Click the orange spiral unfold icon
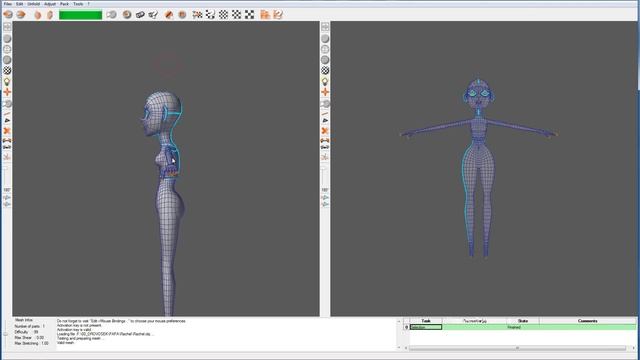640x360 pixels. tap(127, 15)
